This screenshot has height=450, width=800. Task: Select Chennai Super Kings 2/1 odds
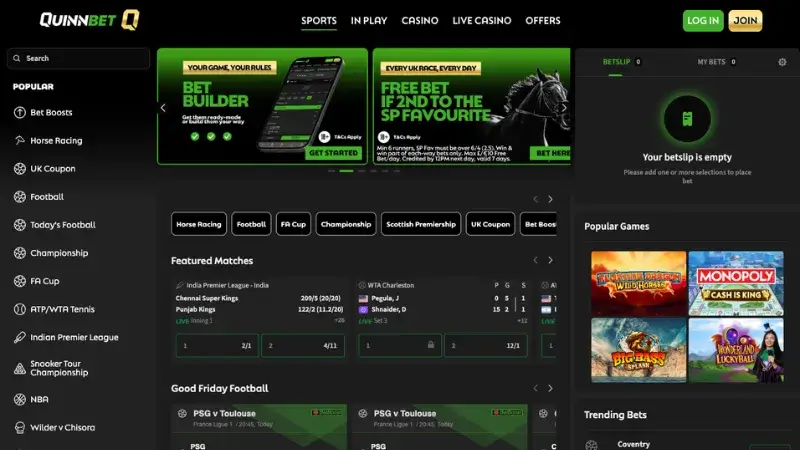[217, 345]
